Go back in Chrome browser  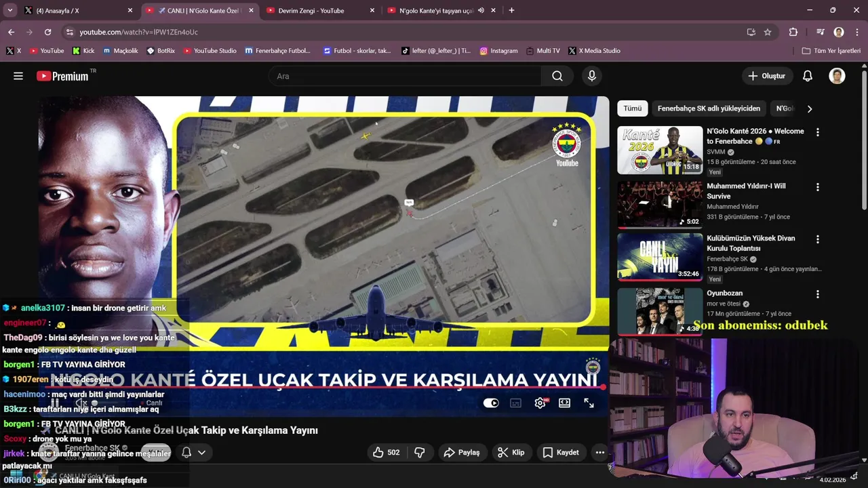11,32
